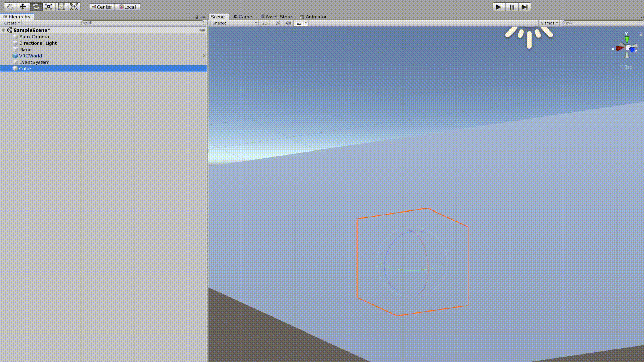
Task: Click the green Y axis gizmo cone
Action: point(627,39)
